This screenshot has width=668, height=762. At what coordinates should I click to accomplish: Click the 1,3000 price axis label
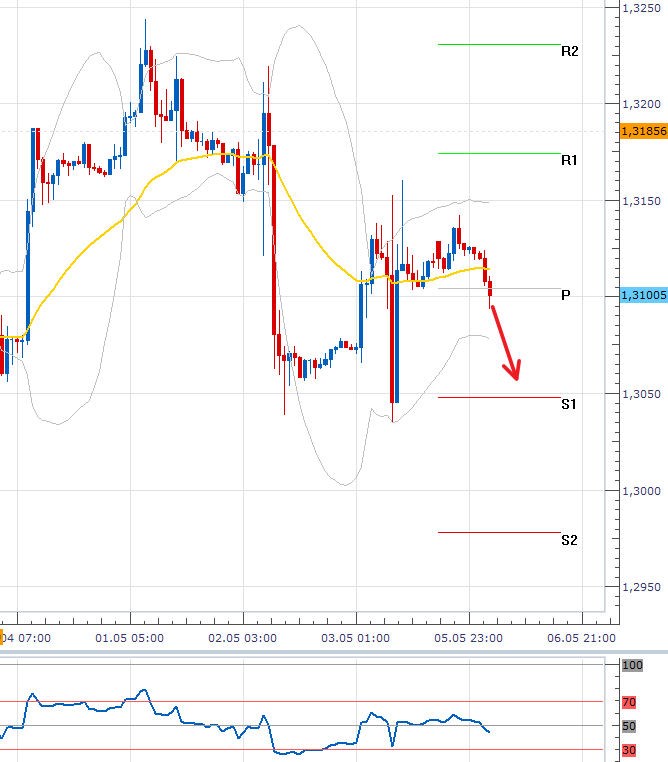point(641,491)
